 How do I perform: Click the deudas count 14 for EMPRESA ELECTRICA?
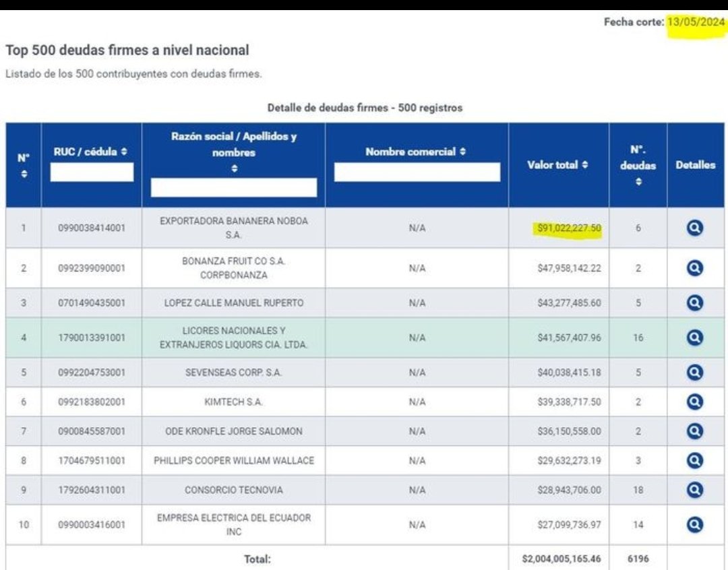[x=638, y=525]
